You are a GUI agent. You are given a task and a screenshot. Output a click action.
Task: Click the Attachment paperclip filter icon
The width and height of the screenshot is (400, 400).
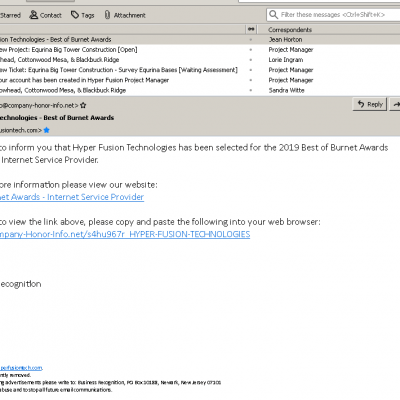[x=107, y=15]
